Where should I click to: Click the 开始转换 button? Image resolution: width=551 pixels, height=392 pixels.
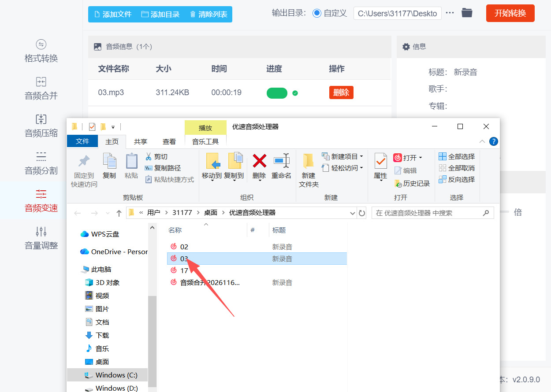510,13
